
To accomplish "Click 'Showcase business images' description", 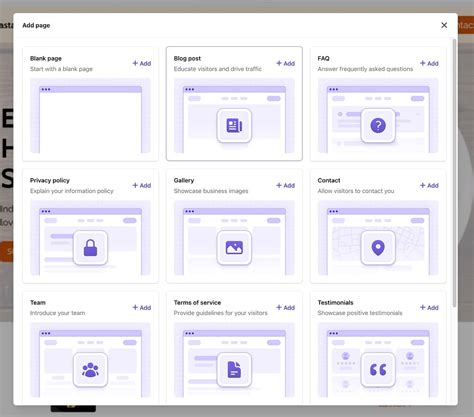I will pyautogui.click(x=211, y=191).
